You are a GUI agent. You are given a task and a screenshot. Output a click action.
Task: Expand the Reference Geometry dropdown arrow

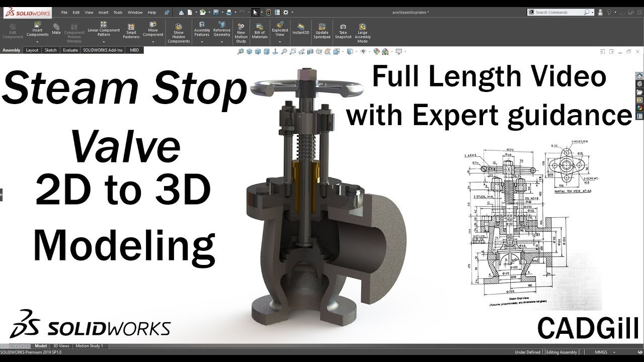pyautogui.click(x=221, y=42)
